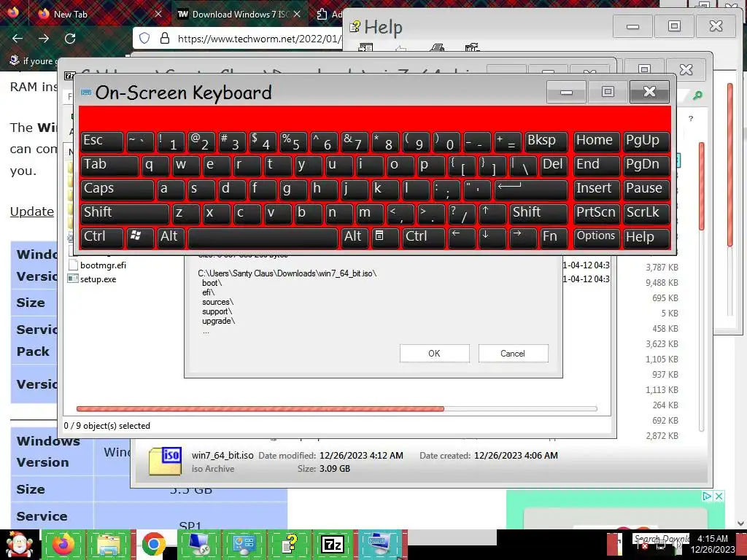Click the Options icon in Help window toolbar
This screenshot has width=747, height=560.
click(x=472, y=47)
